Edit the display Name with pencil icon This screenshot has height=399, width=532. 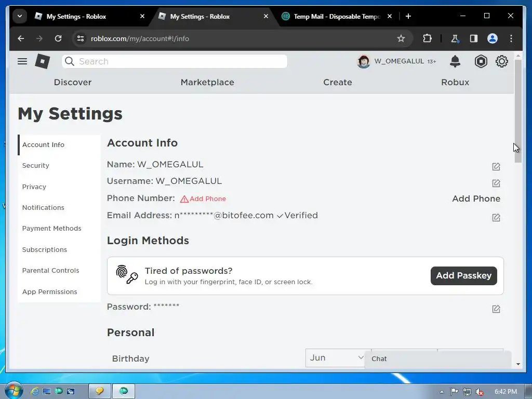click(496, 167)
